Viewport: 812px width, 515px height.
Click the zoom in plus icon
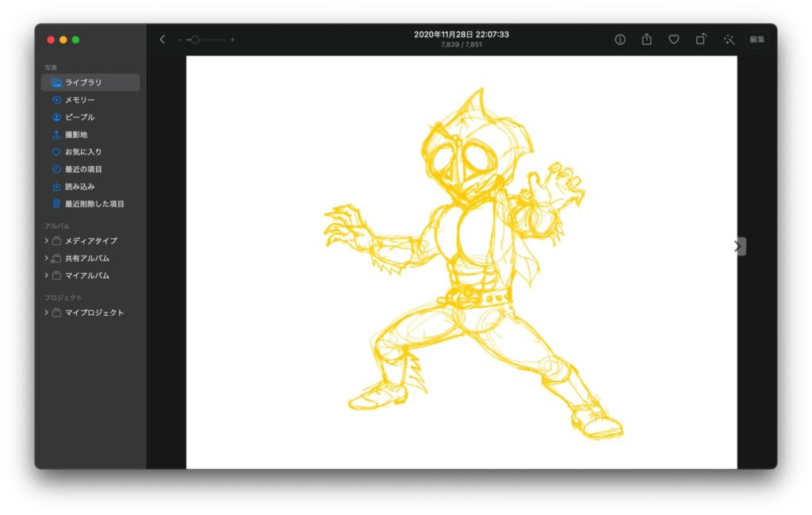[x=232, y=40]
